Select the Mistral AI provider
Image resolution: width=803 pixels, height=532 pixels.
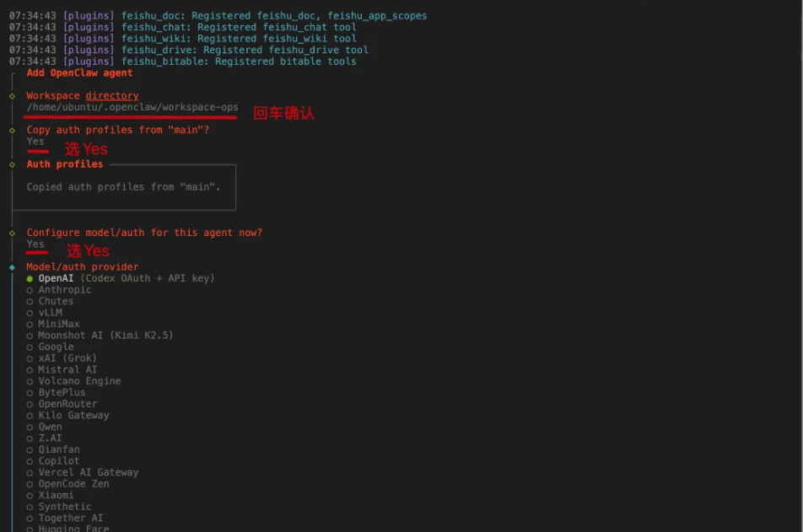(62, 369)
